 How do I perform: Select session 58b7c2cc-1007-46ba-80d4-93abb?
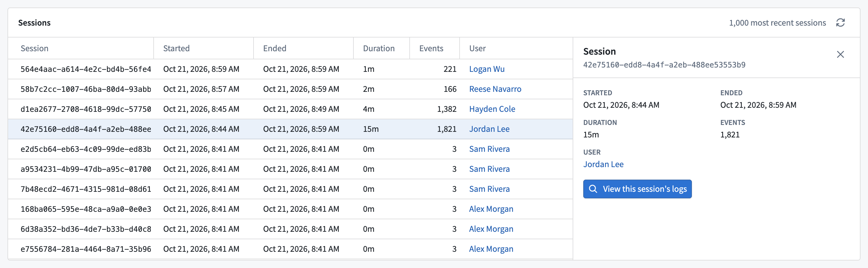point(86,89)
